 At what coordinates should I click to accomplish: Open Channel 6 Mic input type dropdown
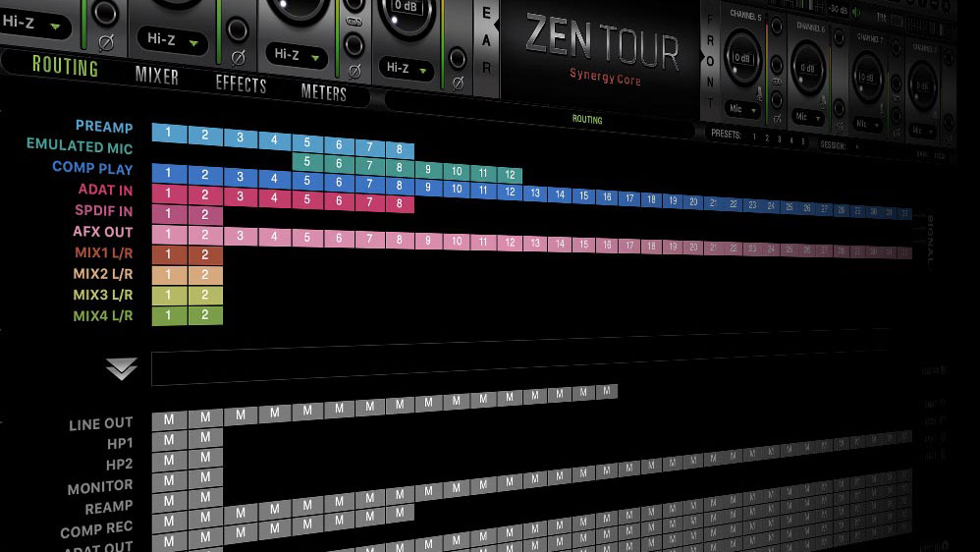[x=808, y=117]
